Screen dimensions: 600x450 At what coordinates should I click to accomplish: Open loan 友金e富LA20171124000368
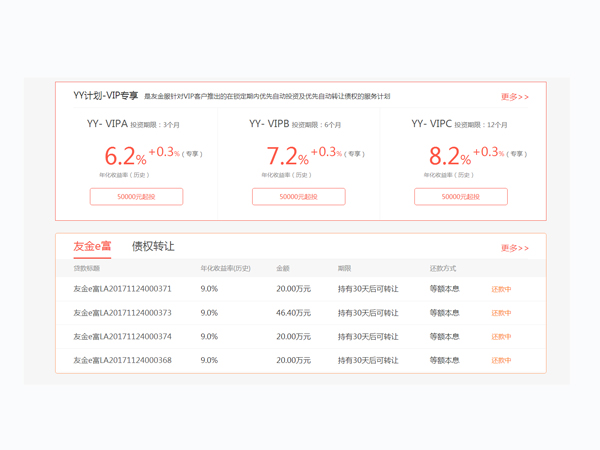tap(122, 360)
